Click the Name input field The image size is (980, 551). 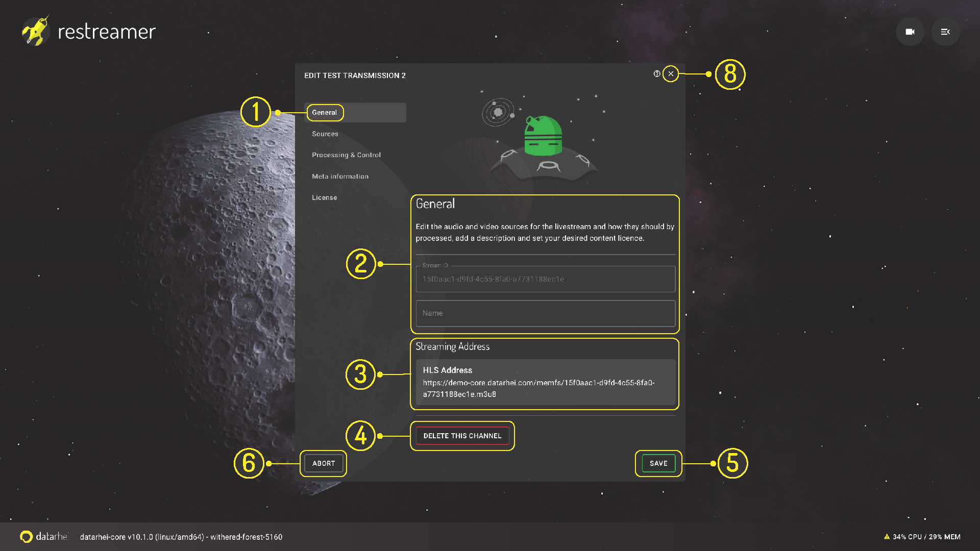(545, 313)
